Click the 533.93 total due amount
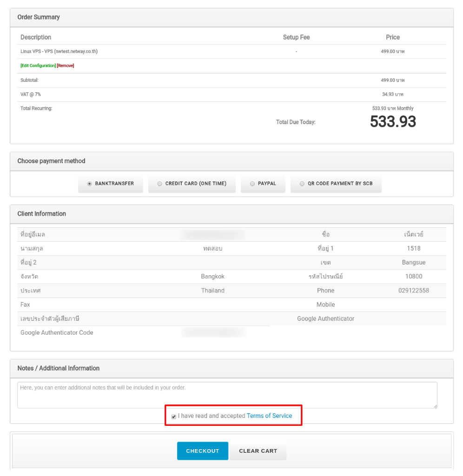 (x=393, y=122)
